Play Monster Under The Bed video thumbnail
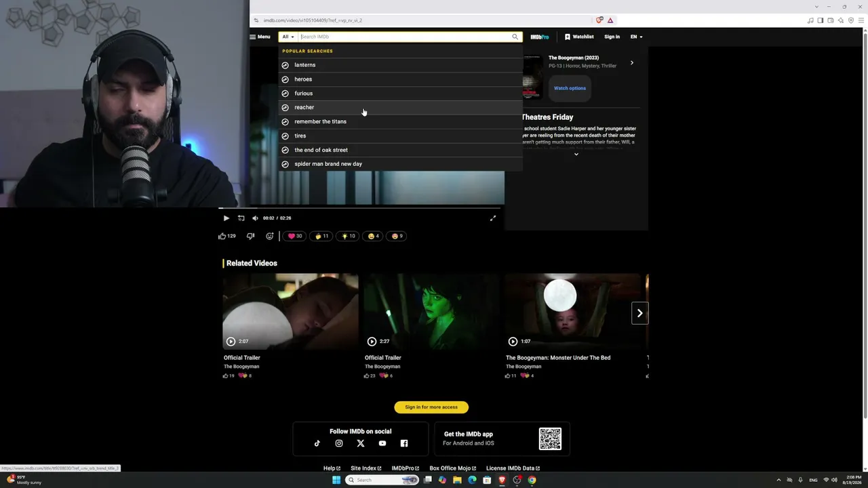868x488 pixels. (573, 312)
